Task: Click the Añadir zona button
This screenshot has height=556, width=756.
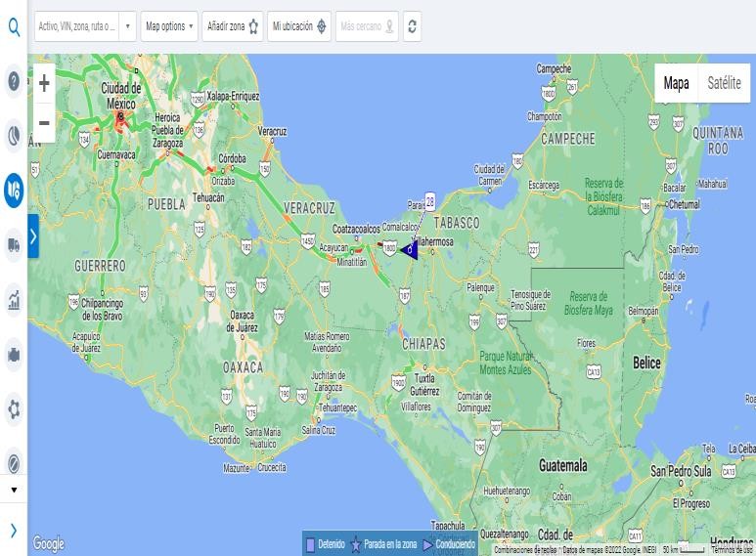Action: click(233, 26)
